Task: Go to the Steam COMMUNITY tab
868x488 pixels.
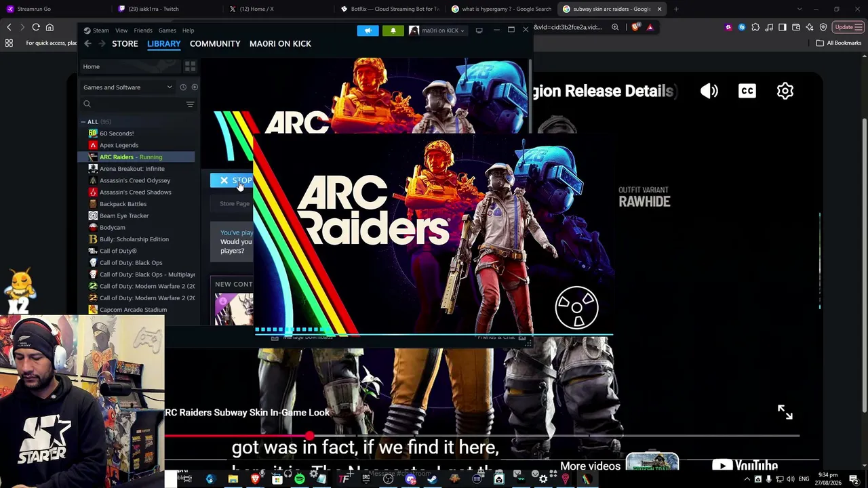Action: tap(215, 43)
